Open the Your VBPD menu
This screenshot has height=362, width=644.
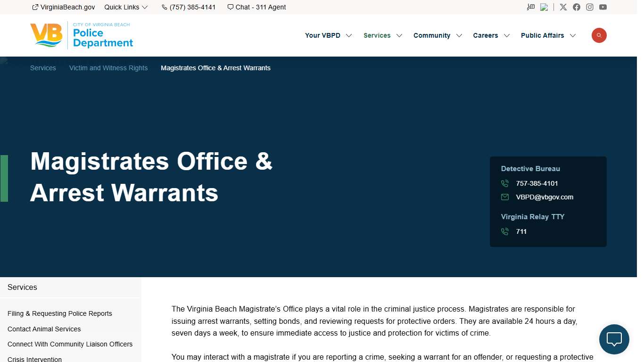(328, 35)
